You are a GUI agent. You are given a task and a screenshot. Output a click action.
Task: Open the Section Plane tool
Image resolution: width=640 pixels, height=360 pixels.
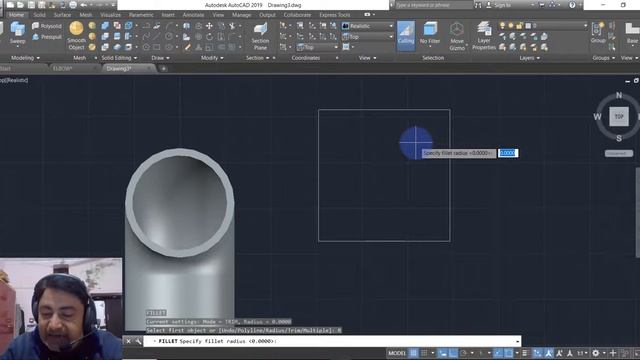[260, 36]
